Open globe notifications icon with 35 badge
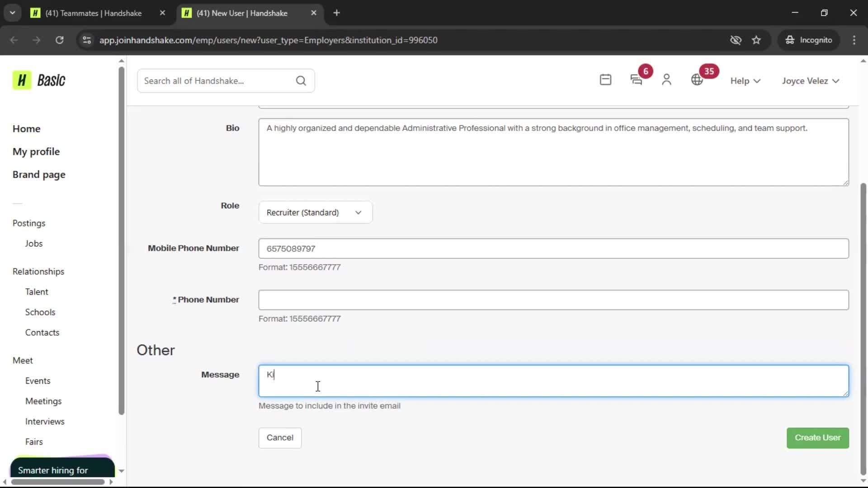Image resolution: width=868 pixels, height=488 pixels. pyautogui.click(x=697, y=80)
